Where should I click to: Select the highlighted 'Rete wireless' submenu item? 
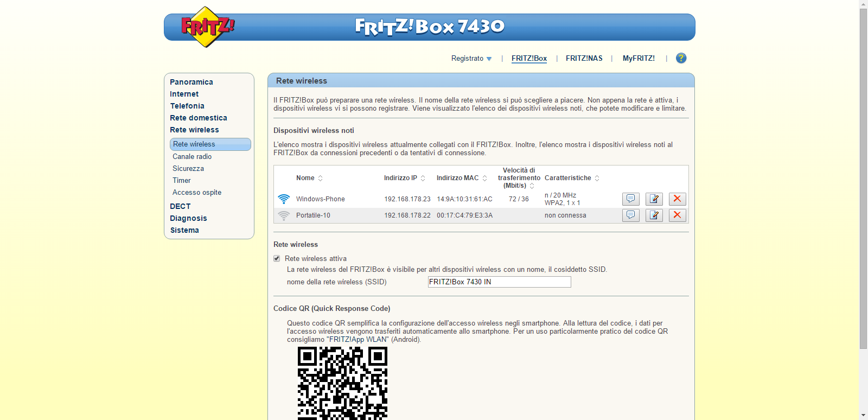(x=210, y=144)
